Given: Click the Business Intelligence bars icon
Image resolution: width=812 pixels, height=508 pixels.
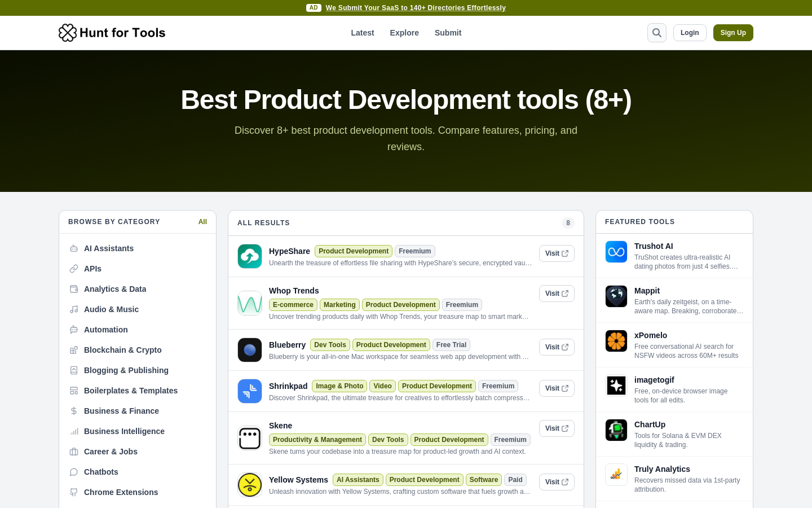Looking at the screenshot, I should point(74,431).
